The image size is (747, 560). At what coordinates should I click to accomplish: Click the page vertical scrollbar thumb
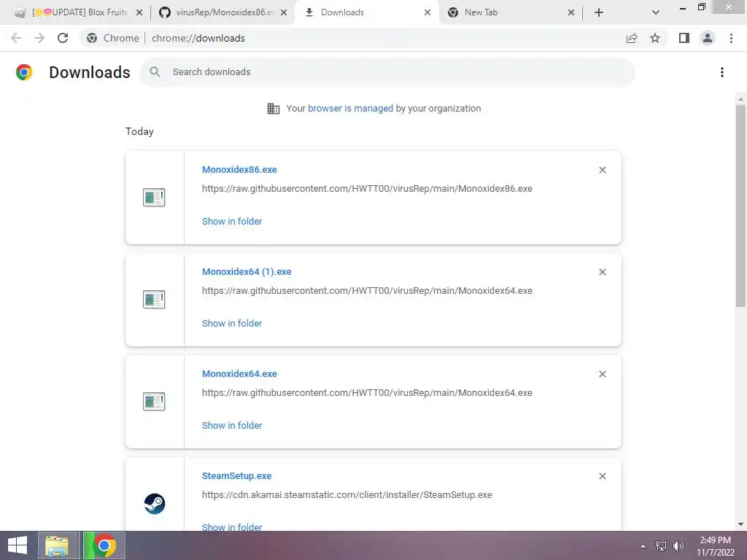pos(740,206)
